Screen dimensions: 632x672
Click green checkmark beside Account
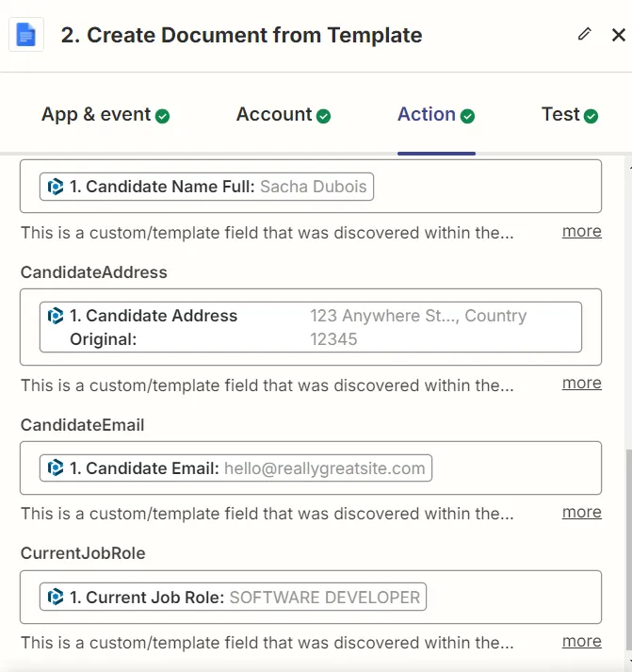323,116
